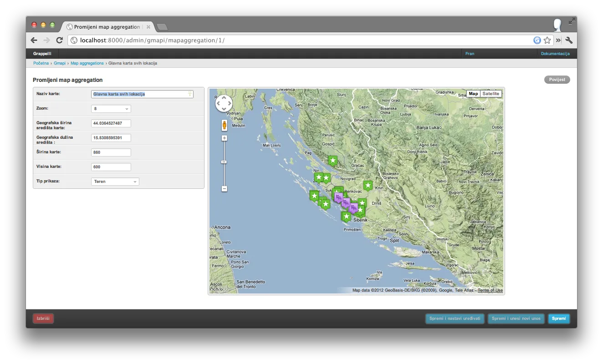Open the Chrome wrench settings menu
This screenshot has width=603, height=364.
[569, 40]
